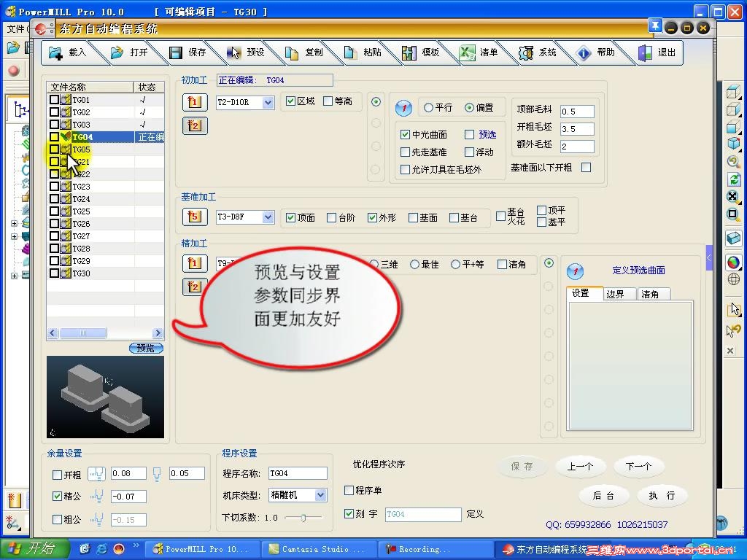Click the 开粗 allowance profile icon
The image size is (747, 560).
(x=97, y=474)
